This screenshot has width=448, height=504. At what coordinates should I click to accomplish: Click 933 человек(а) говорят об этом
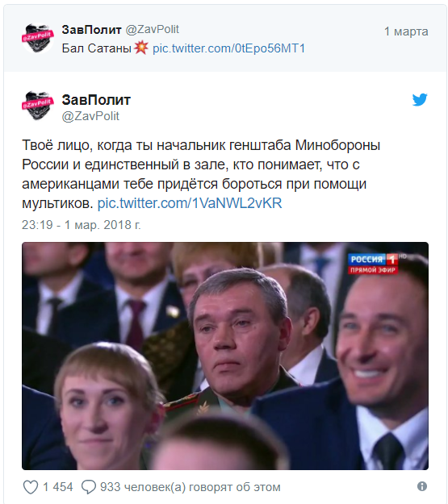point(190,487)
